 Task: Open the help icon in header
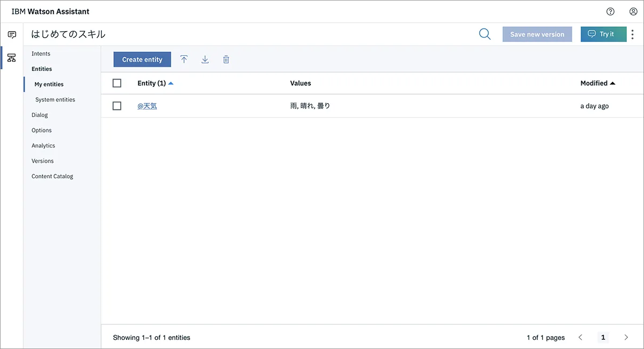point(610,11)
